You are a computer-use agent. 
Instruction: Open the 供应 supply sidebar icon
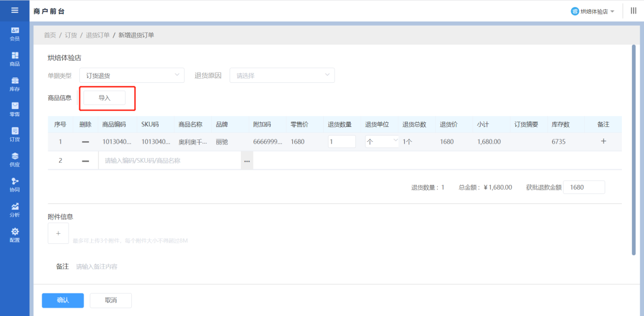[x=14, y=159]
